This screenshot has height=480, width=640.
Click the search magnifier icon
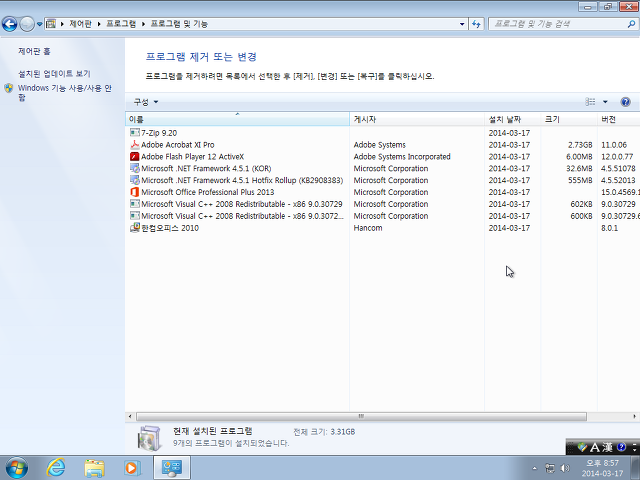point(631,24)
